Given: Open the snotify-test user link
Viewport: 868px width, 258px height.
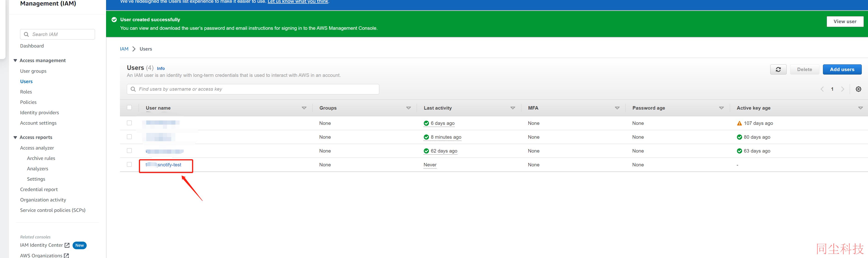Looking at the screenshot, I should [x=163, y=165].
